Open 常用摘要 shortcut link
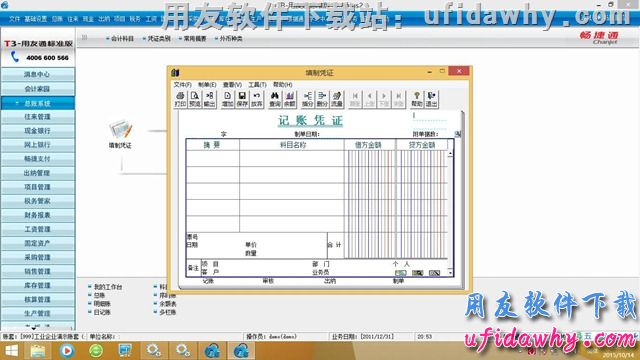The image size is (640, 360). point(195,38)
